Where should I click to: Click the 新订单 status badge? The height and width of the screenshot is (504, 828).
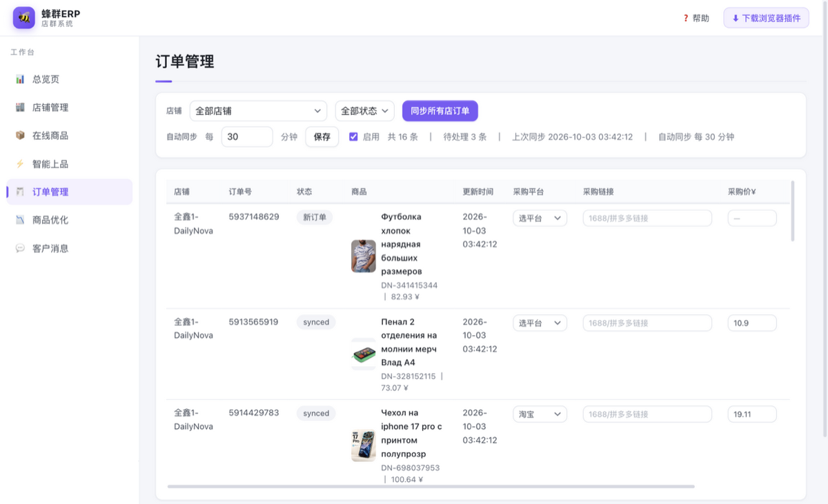(315, 217)
